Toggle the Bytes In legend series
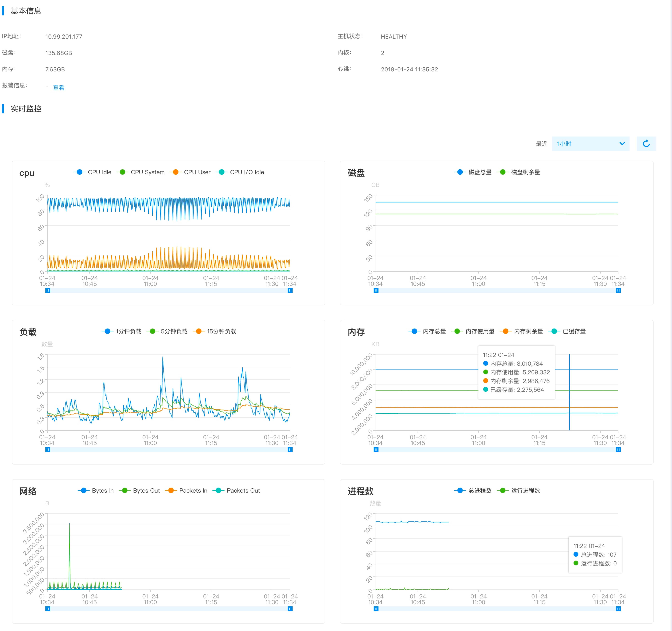 click(x=96, y=490)
